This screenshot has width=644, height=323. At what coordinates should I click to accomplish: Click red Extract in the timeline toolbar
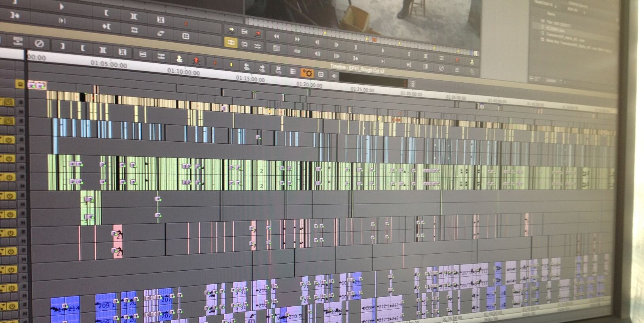(x=196, y=61)
